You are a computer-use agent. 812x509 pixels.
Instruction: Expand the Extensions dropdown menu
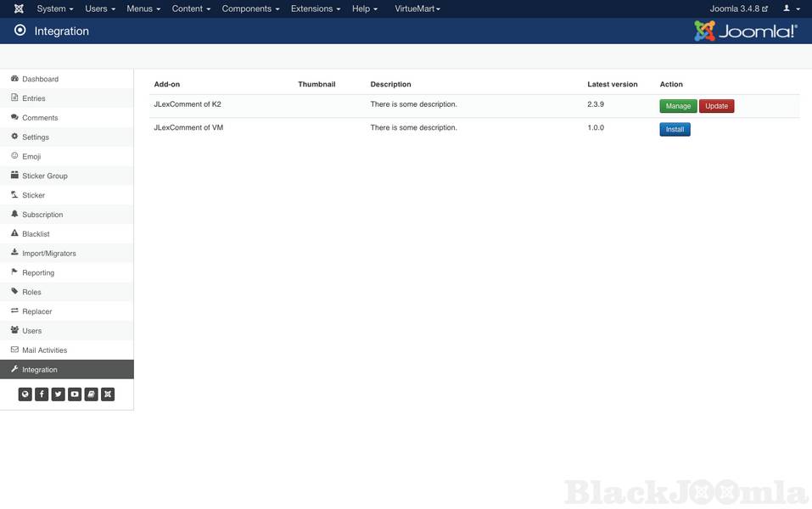316,8
